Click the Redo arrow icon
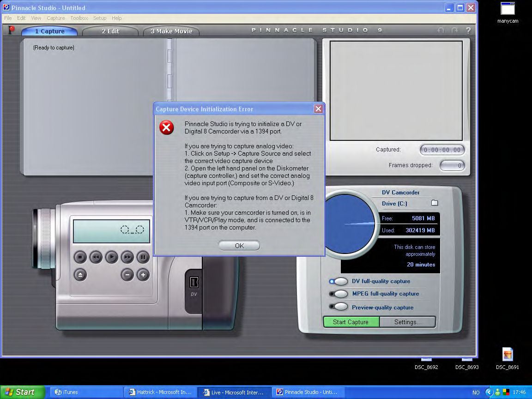This screenshot has width=532, height=399. (x=454, y=30)
